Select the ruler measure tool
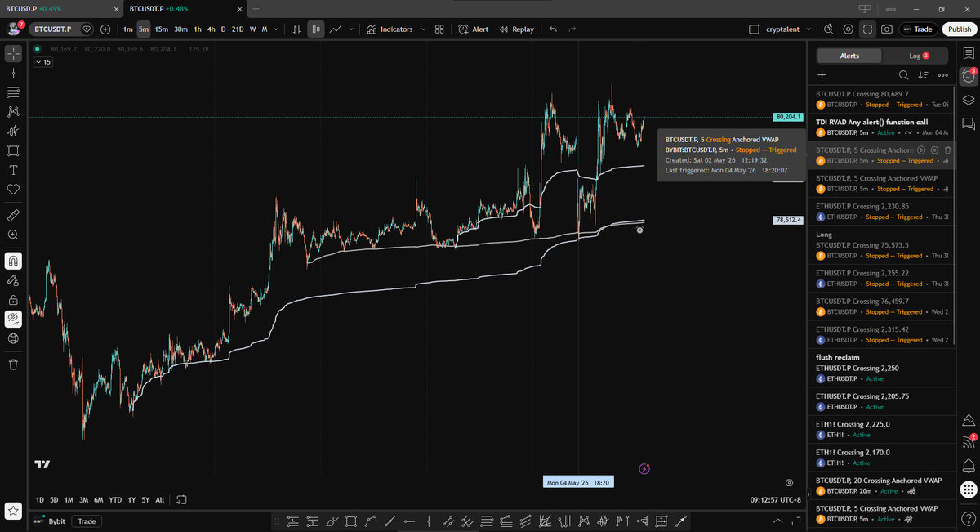Screen dimensions: 980x532 [x=13, y=216]
